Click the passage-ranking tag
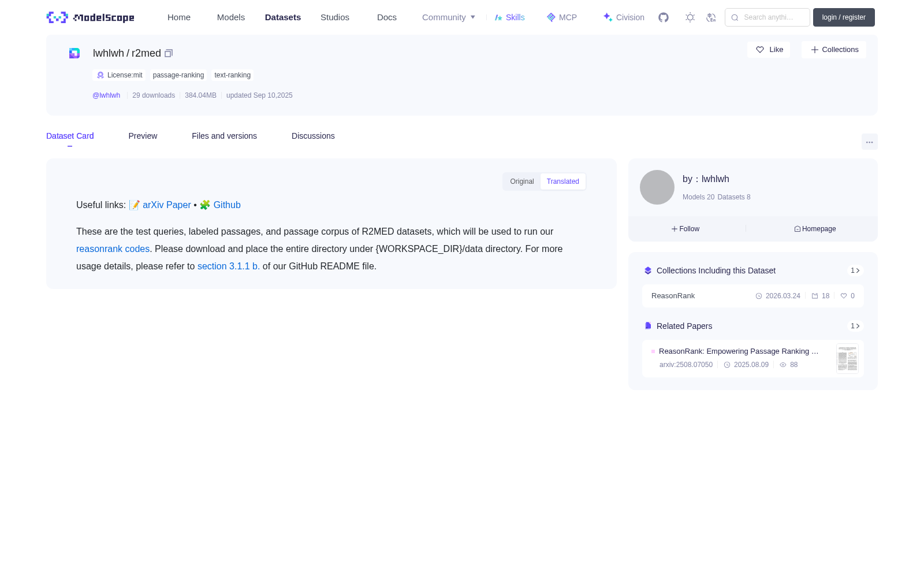Viewport: 924px width, 578px height. pos(178,75)
